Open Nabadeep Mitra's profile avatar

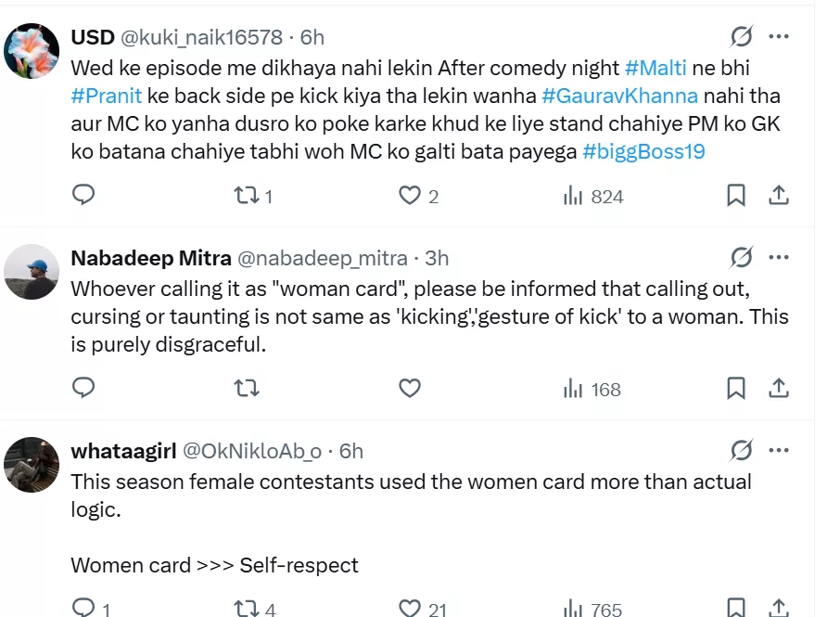[x=32, y=272]
